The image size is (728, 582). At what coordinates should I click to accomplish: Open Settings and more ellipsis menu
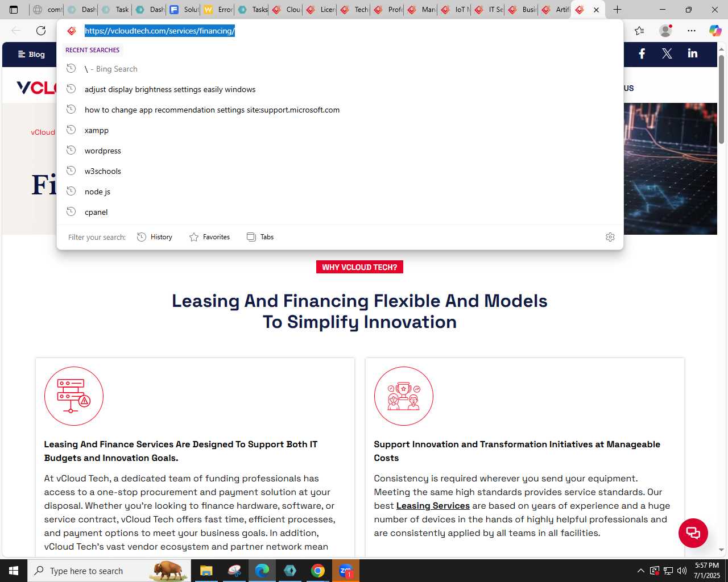pyautogui.click(x=692, y=31)
